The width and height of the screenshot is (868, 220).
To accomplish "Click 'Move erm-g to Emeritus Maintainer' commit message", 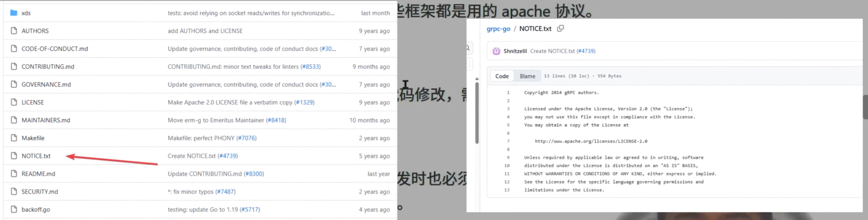I will click(x=216, y=120).
